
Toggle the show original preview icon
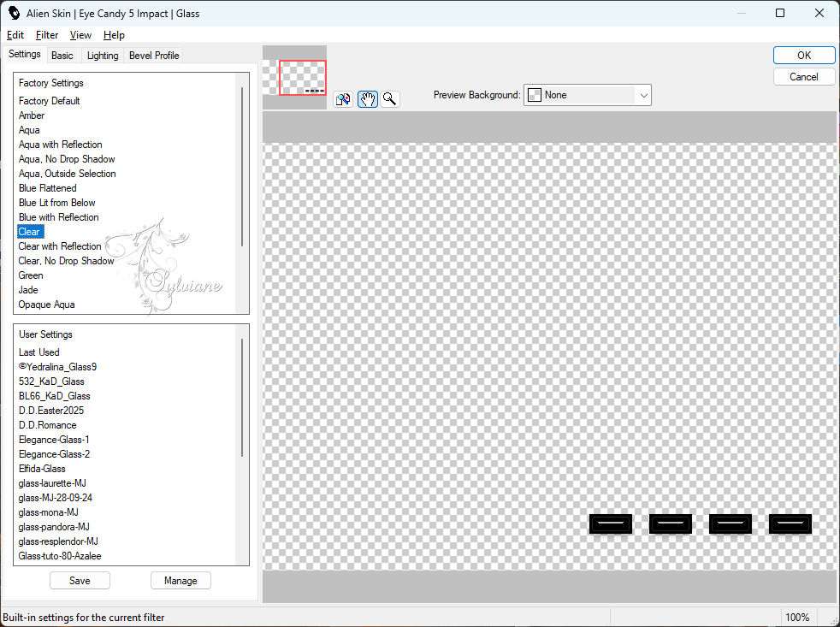click(343, 99)
